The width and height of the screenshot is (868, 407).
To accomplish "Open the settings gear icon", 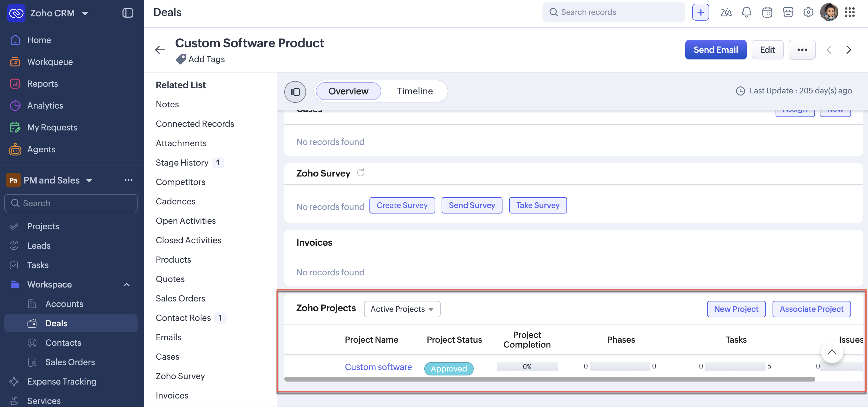I will (x=808, y=12).
